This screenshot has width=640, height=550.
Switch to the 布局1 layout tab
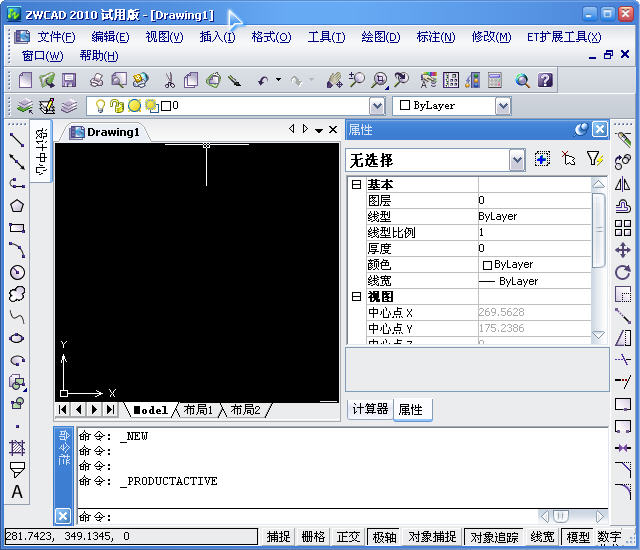197,410
